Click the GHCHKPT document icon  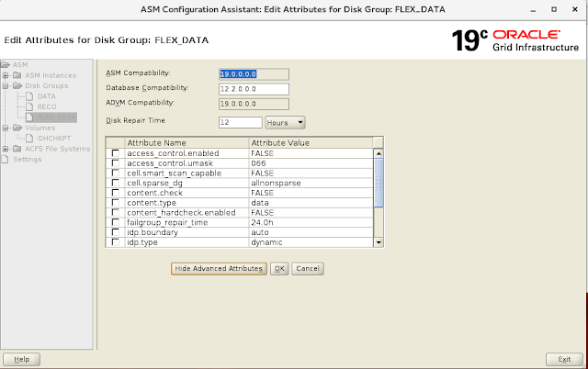coord(29,139)
